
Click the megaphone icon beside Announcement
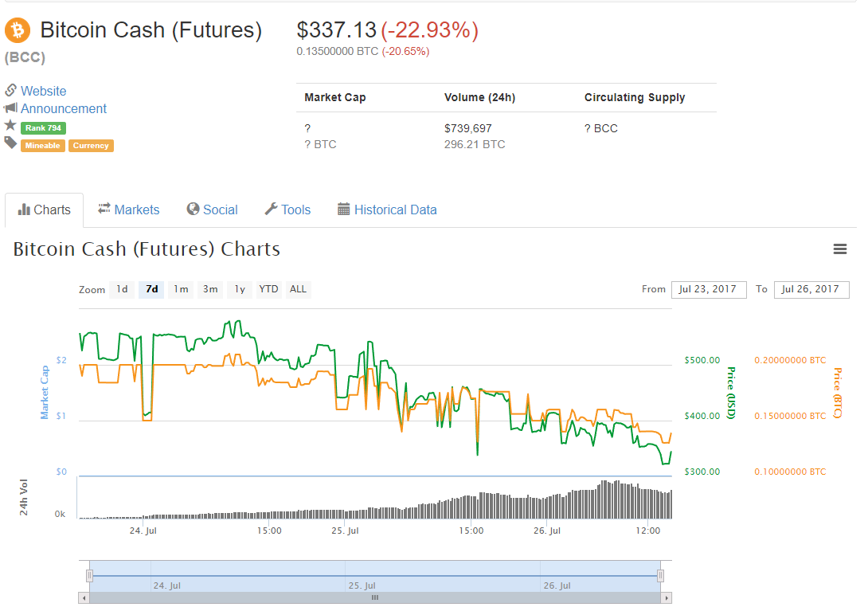click(x=10, y=108)
